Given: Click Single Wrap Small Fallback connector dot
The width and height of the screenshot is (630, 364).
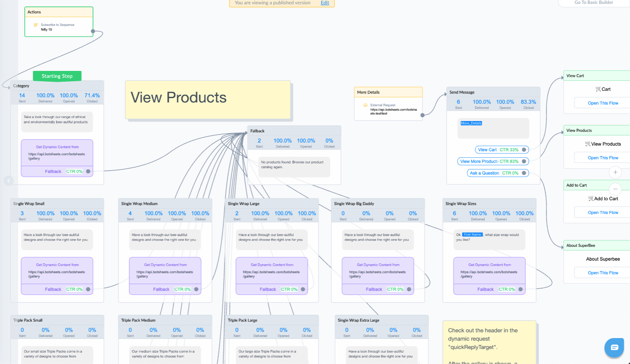Looking at the screenshot, I should click(x=88, y=289).
